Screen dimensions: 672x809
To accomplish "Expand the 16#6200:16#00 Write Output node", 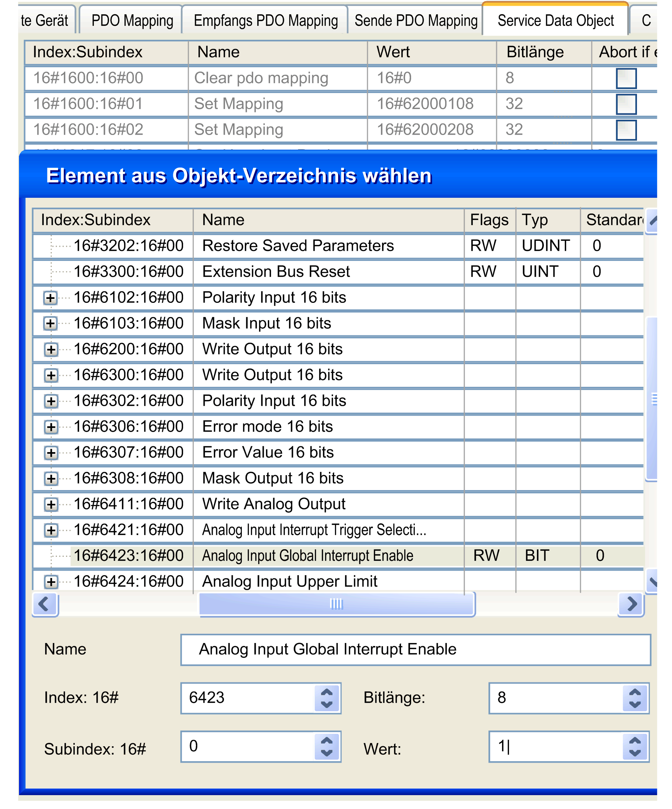I will 50,350.
